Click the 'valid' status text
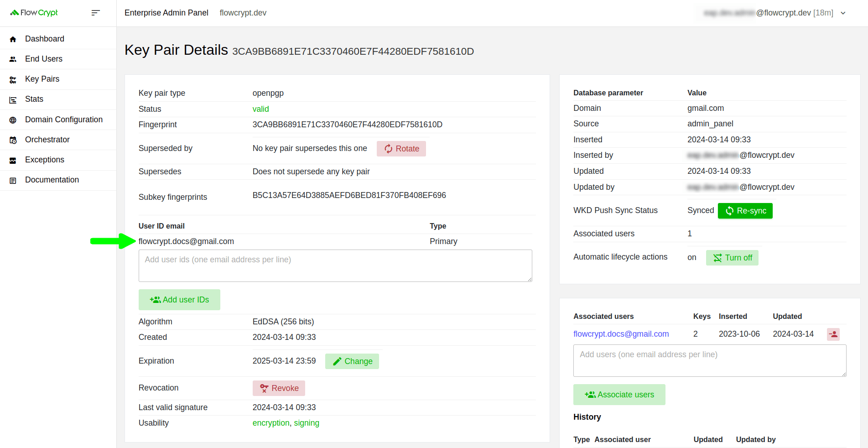868x448 pixels. [261, 109]
